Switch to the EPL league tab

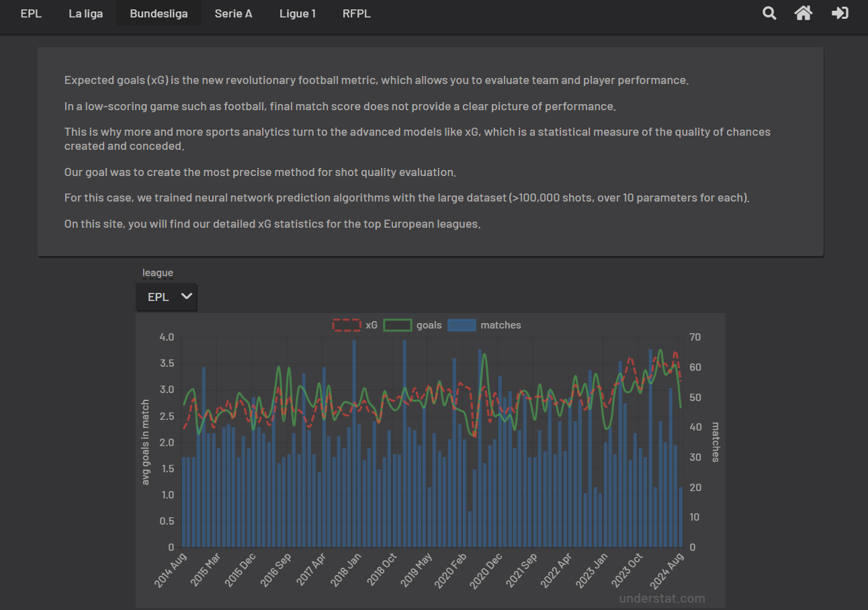tap(31, 13)
